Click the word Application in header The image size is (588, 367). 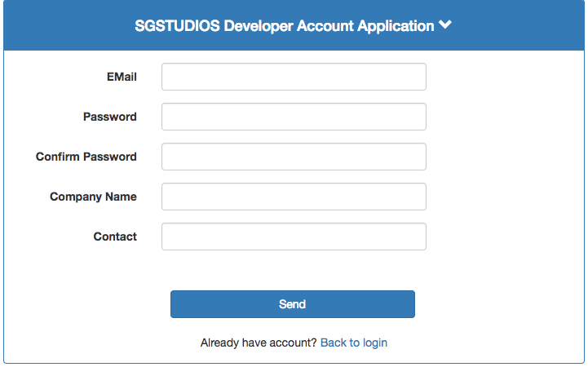point(396,26)
